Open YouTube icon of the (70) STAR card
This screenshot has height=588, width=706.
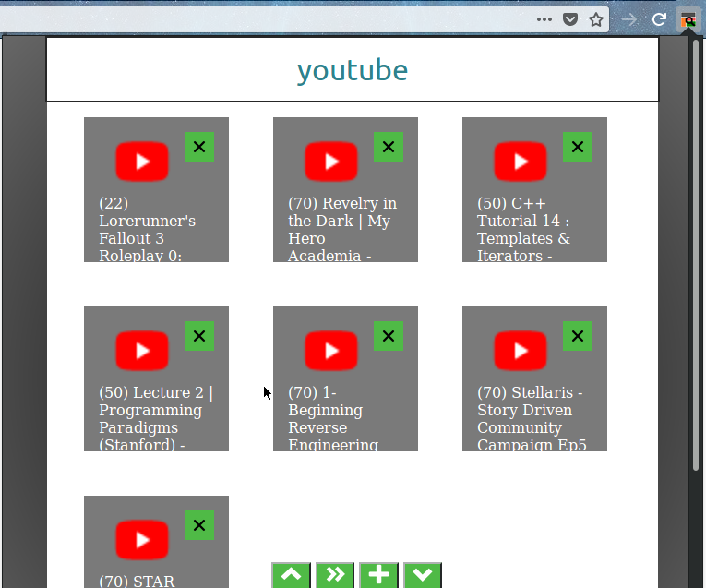[x=142, y=539]
